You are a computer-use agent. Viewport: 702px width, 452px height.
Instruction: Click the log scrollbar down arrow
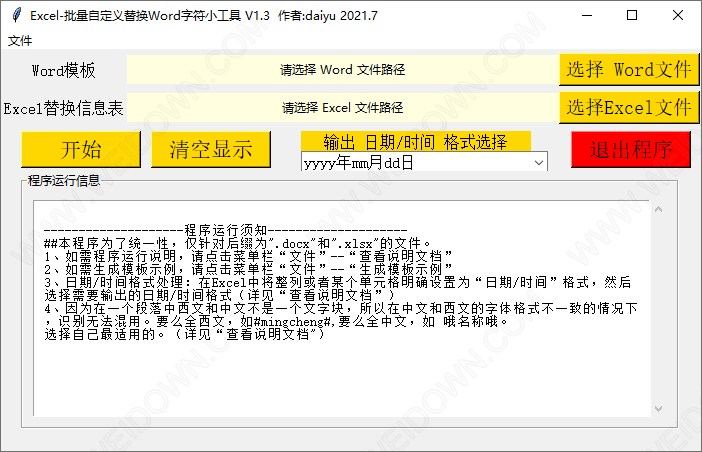(x=656, y=408)
